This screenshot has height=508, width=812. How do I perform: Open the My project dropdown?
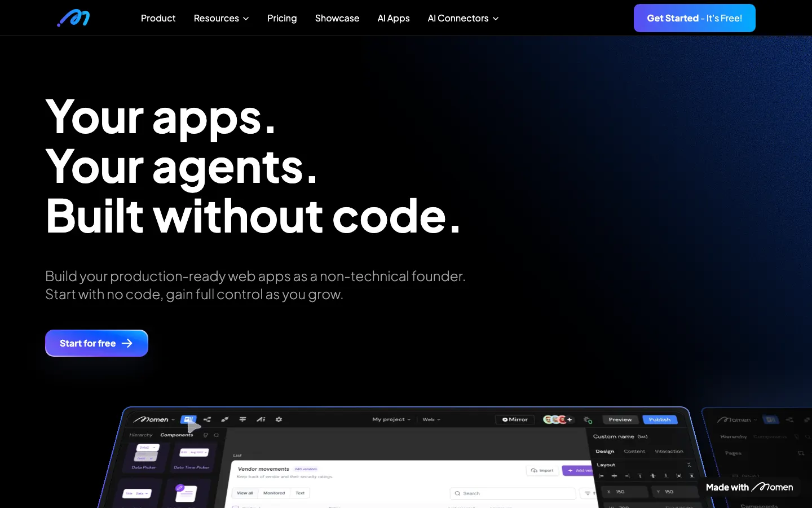pyautogui.click(x=391, y=419)
